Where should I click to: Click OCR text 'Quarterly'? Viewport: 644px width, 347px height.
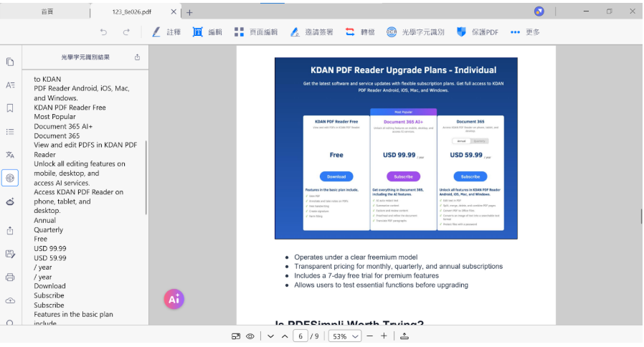[x=49, y=230]
